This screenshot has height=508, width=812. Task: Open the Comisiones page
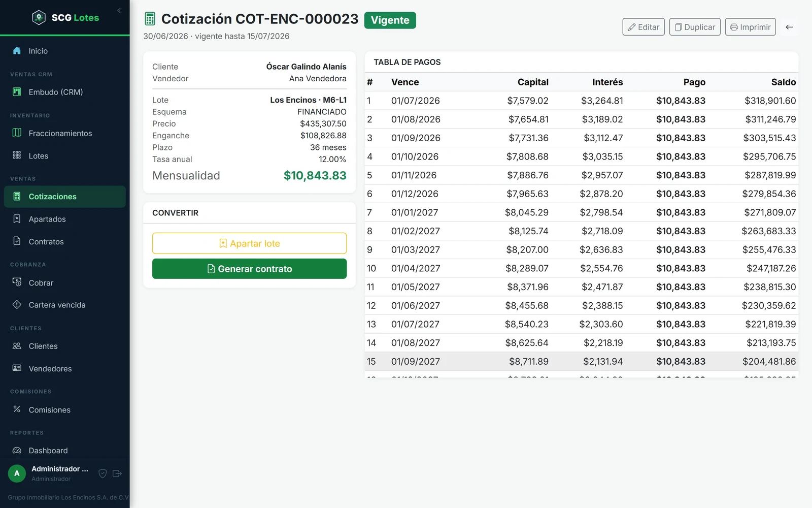coord(64,410)
